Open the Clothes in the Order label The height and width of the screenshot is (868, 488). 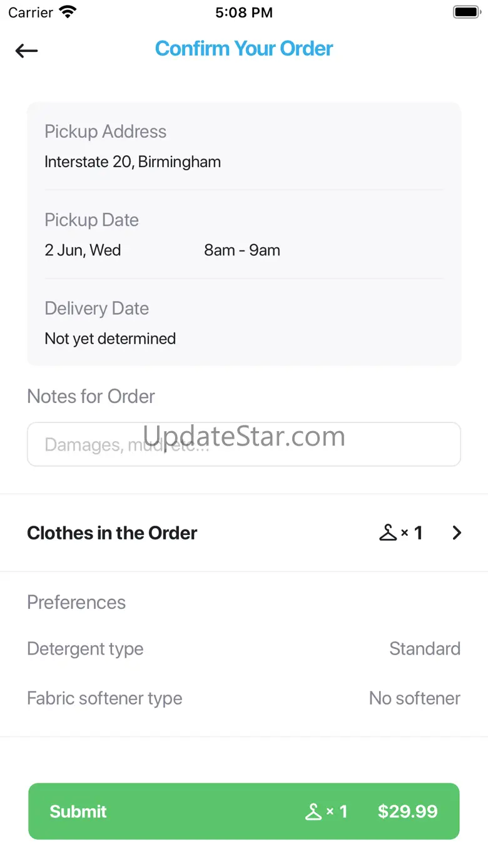coord(112,533)
